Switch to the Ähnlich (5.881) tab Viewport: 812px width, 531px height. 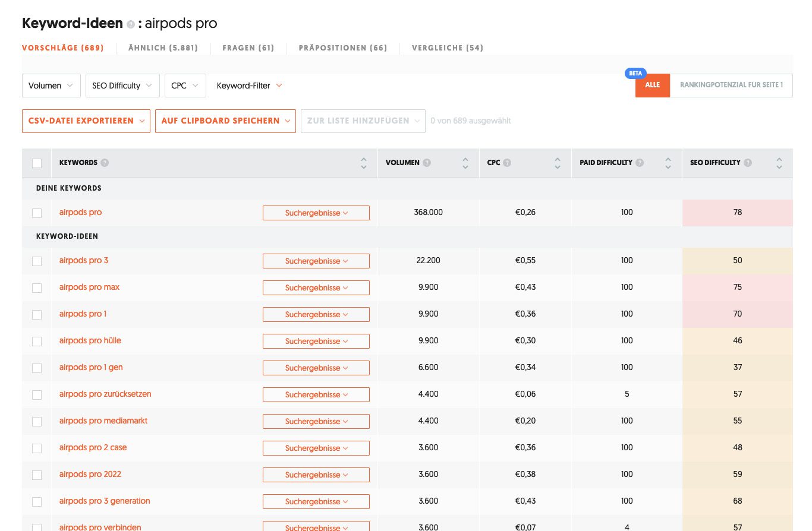[x=163, y=48]
